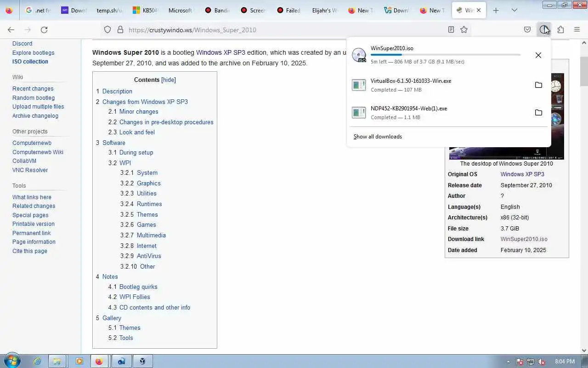Reload the page with the refresh icon

(44, 29)
